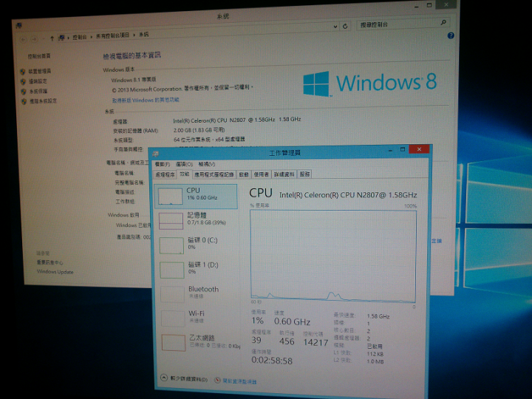Select 磁碟 1 (D:) performance item

click(x=198, y=270)
